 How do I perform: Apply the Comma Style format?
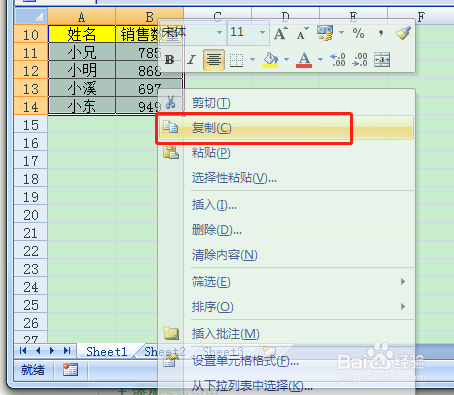point(381,33)
